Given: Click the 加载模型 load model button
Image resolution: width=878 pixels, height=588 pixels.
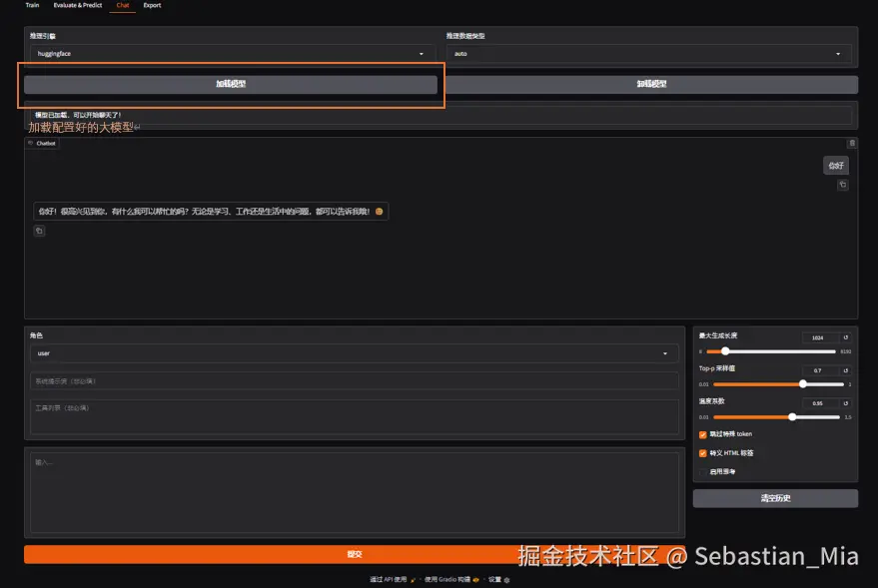Looking at the screenshot, I should click(x=230, y=84).
